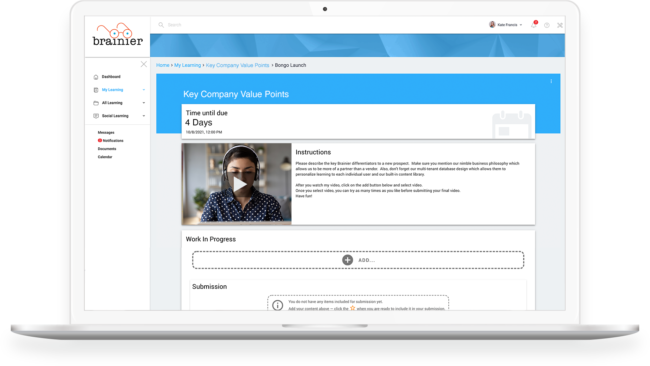Click the search magnifier icon
Viewport: 650px width, 366px height.
point(161,25)
